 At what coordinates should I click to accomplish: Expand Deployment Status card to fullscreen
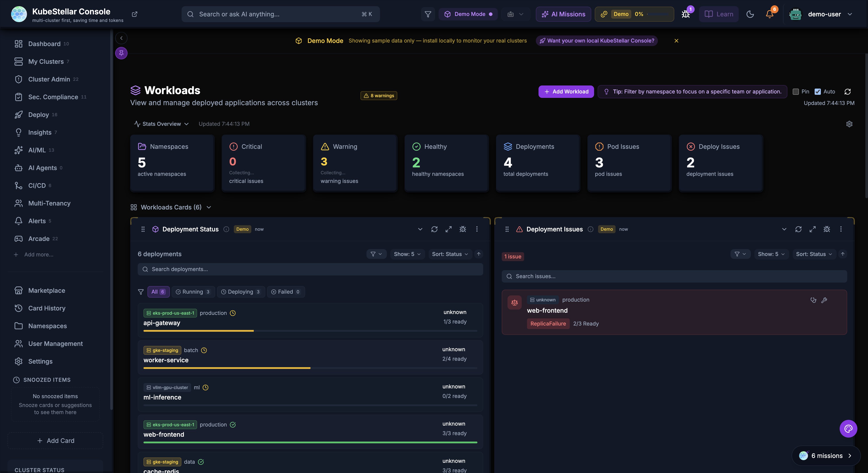coord(448,229)
